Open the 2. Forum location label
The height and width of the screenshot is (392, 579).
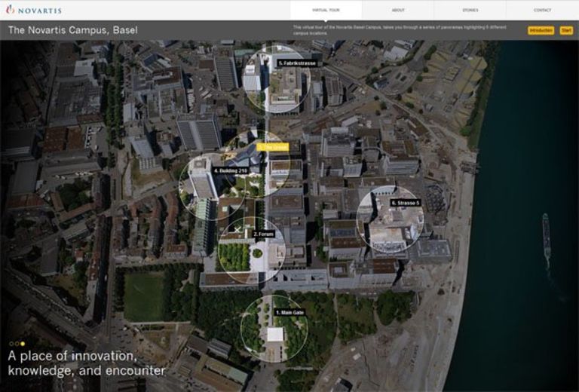(x=264, y=234)
